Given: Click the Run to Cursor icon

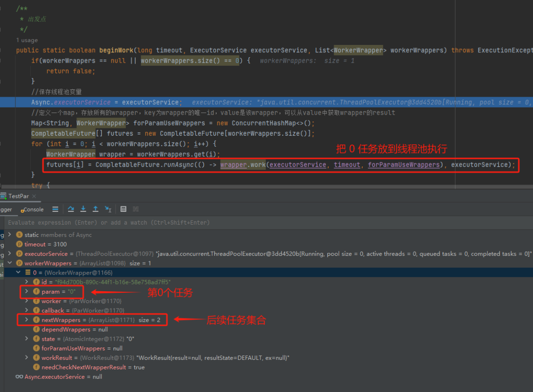Looking at the screenshot, I should pyautogui.click(x=108, y=209).
